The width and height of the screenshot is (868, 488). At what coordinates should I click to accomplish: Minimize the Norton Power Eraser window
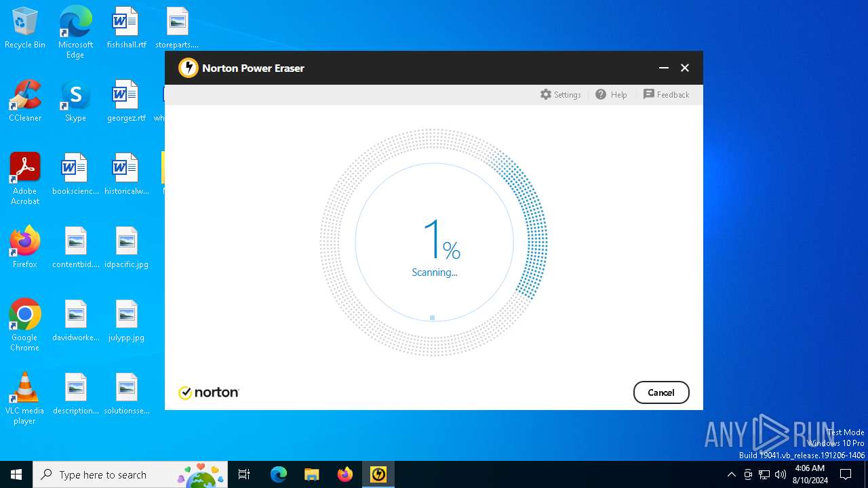[664, 68]
